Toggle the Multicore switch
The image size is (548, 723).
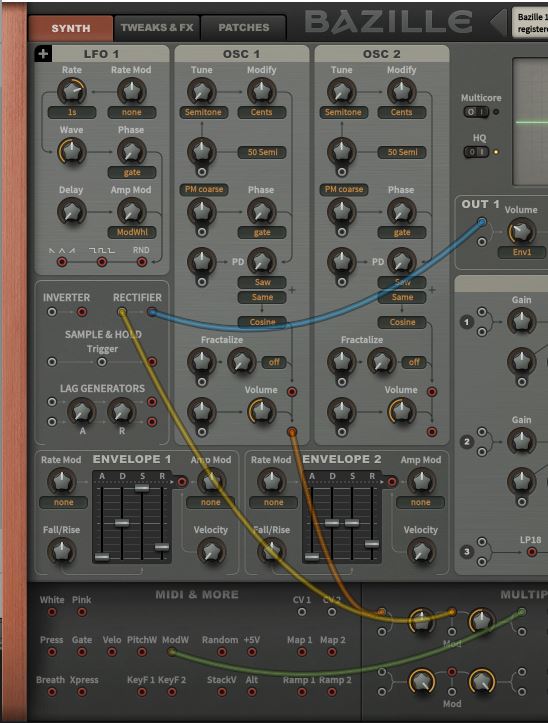point(476,112)
